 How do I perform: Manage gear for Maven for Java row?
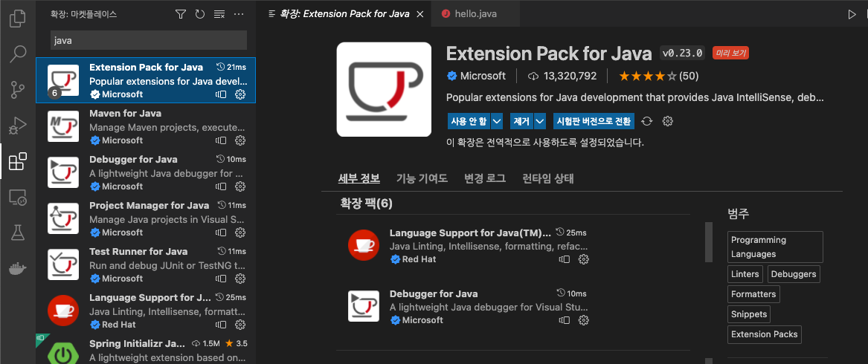pos(240,140)
